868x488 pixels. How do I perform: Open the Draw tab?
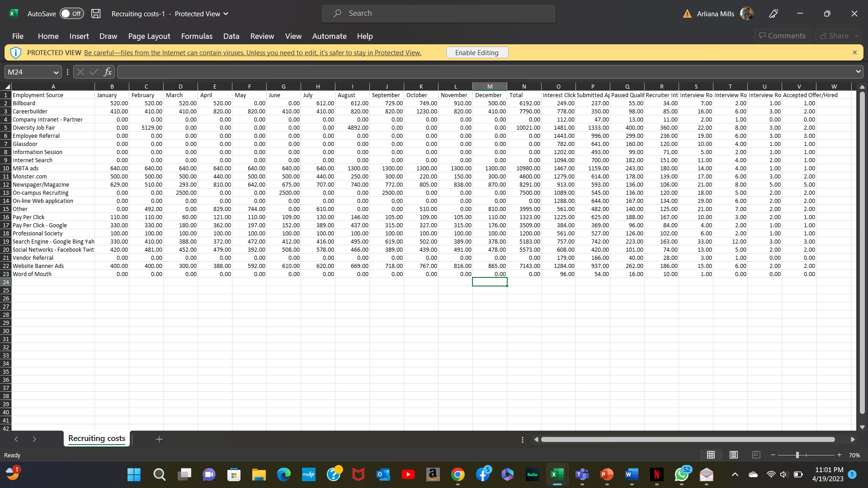pos(108,36)
